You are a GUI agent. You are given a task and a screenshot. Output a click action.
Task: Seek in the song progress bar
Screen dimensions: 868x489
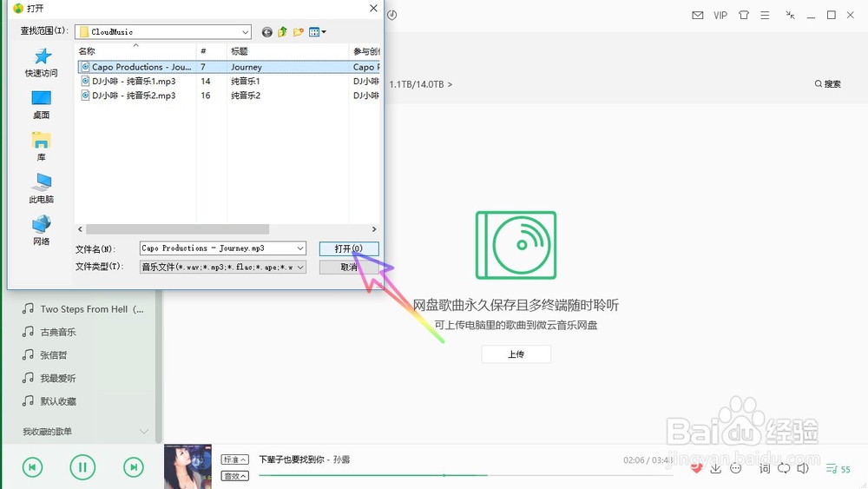point(465,475)
